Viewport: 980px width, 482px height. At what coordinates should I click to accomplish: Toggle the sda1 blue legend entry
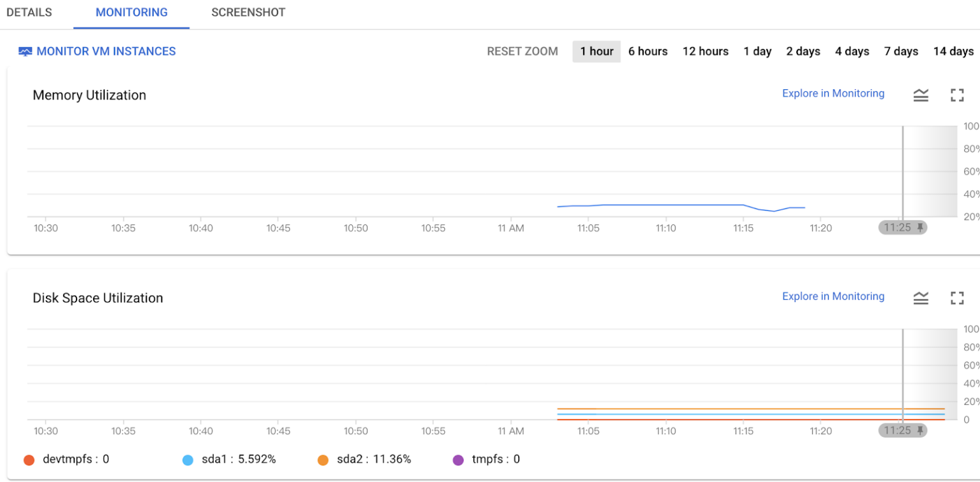point(188,460)
